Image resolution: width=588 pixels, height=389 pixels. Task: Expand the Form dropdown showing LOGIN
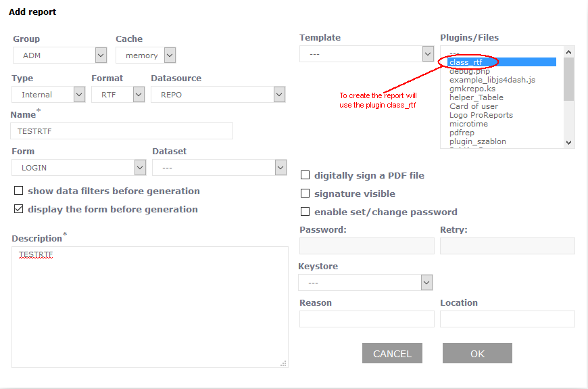pos(79,167)
